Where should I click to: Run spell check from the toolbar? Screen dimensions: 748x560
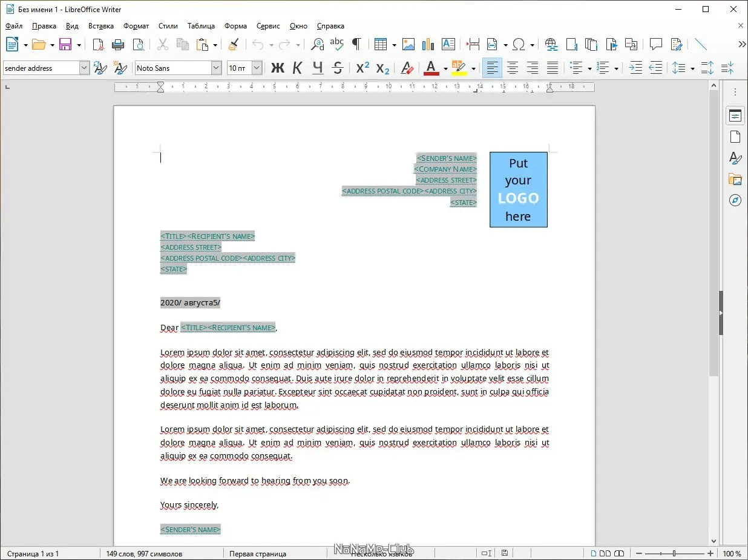point(337,44)
